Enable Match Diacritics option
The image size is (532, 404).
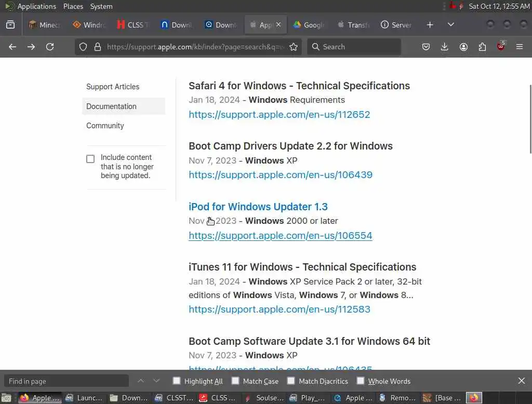pyautogui.click(x=291, y=381)
